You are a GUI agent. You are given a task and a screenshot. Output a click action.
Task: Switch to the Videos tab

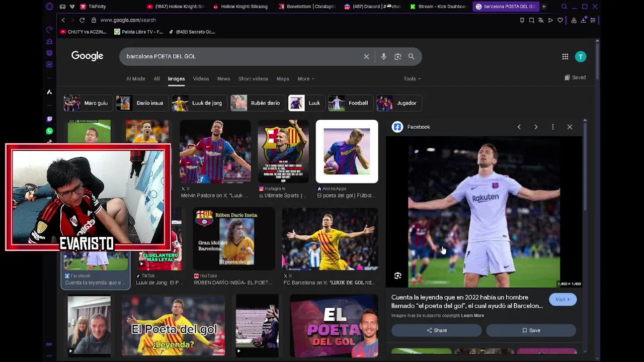(201, 78)
